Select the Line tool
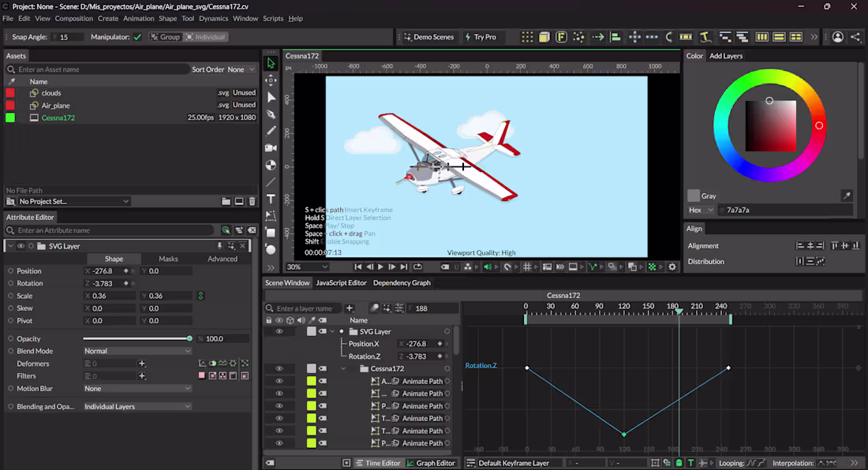868x470 pixels. [x=271, y=182]
